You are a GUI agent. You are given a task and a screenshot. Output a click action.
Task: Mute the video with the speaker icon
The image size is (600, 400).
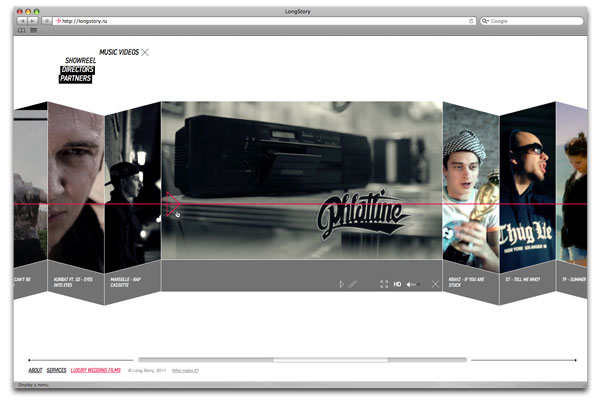pyautogui.click(x=409, y=284)
